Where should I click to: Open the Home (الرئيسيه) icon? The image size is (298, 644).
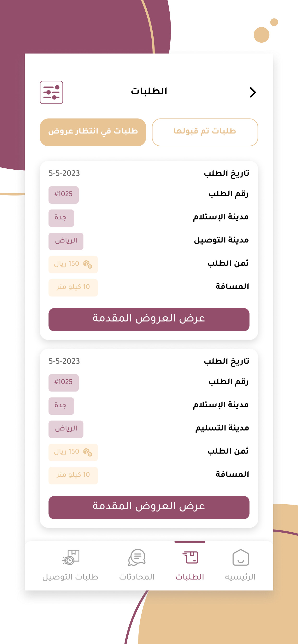point(240,558)
